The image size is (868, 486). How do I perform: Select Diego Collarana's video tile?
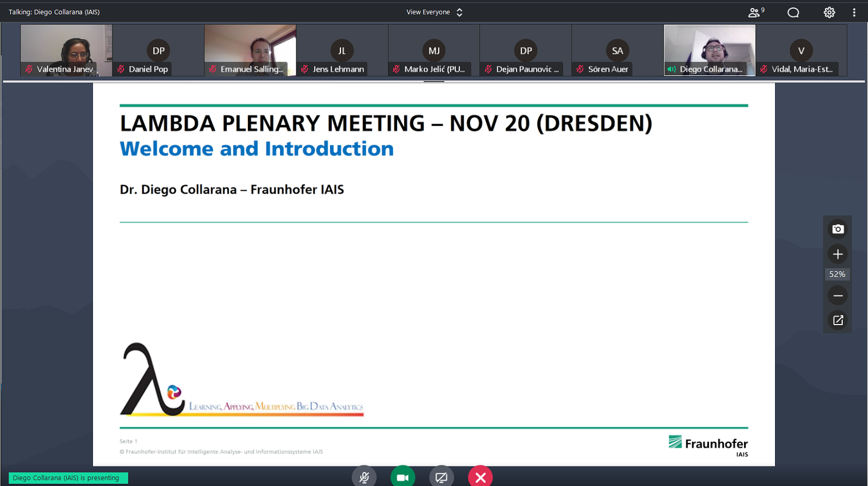click(x=710, y=50)
